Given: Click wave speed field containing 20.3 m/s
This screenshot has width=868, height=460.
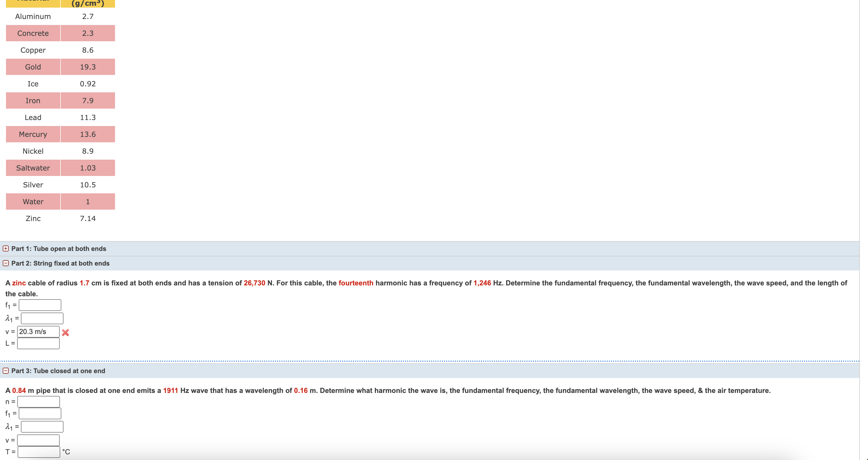Looking at the screenshot, I should pos(38,332).
